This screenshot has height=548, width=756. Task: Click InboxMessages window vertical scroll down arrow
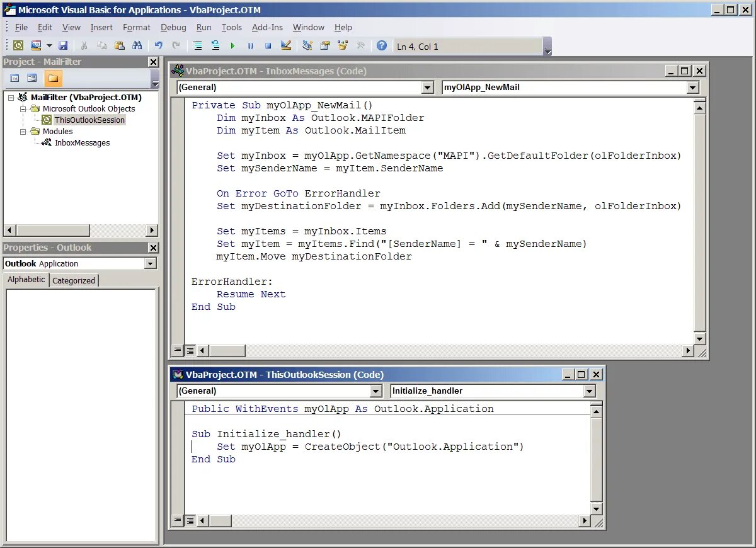699,338
